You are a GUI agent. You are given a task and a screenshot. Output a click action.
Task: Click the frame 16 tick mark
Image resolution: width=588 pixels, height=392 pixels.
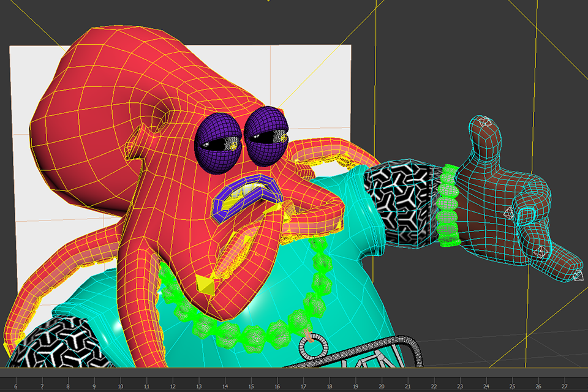coord(277,386)
